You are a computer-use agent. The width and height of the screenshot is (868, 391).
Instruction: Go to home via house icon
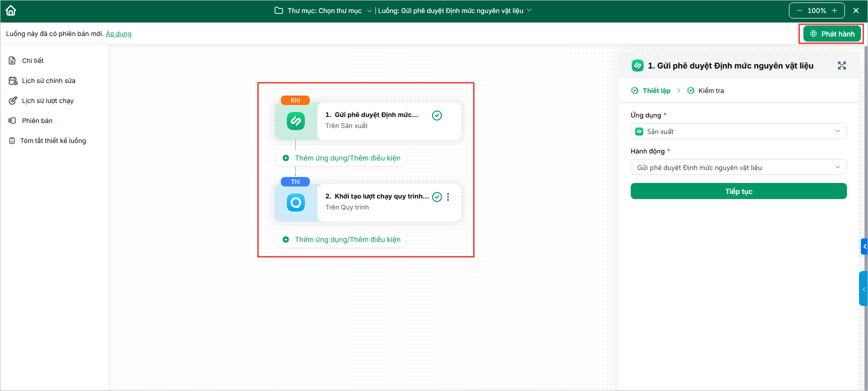[x=11, y=10]
